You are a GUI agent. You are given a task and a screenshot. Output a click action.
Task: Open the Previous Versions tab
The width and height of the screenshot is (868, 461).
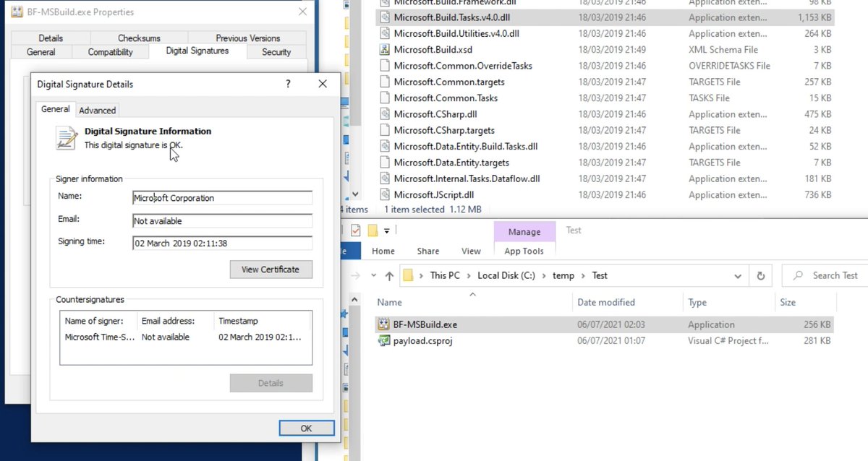247,38
